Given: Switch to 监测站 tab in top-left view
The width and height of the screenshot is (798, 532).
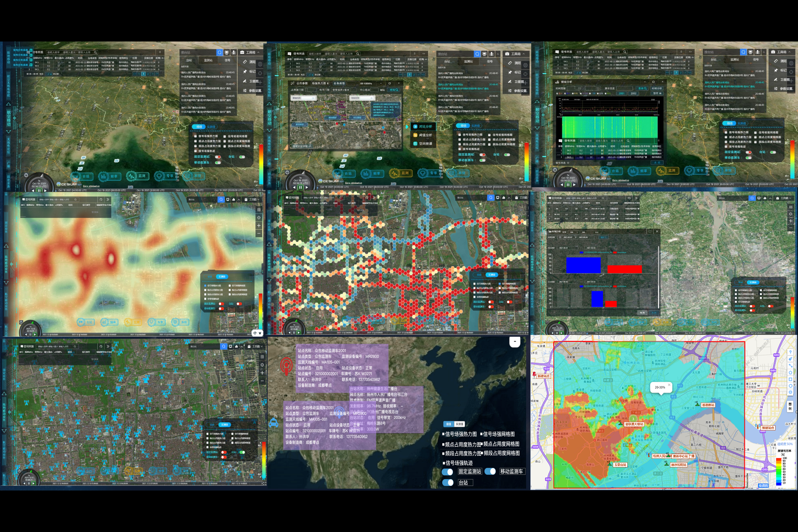Looking at the screenshot, I should (x=208, y=60).
